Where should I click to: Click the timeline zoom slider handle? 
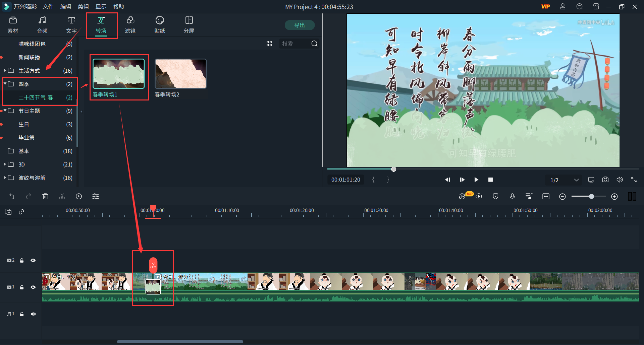[591, 197]
